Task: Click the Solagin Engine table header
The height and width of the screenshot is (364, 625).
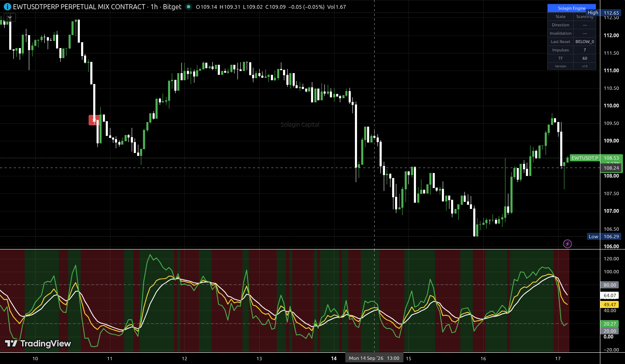Action: [571, 8]
